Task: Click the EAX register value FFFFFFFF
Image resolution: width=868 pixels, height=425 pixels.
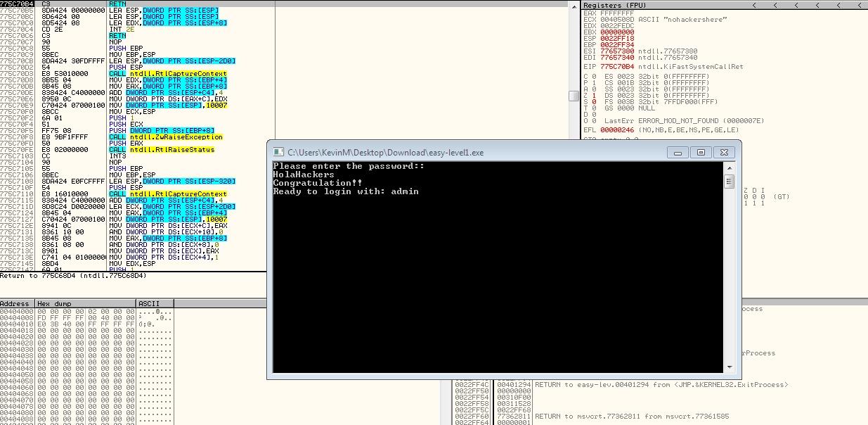Action: click(617, 13)
